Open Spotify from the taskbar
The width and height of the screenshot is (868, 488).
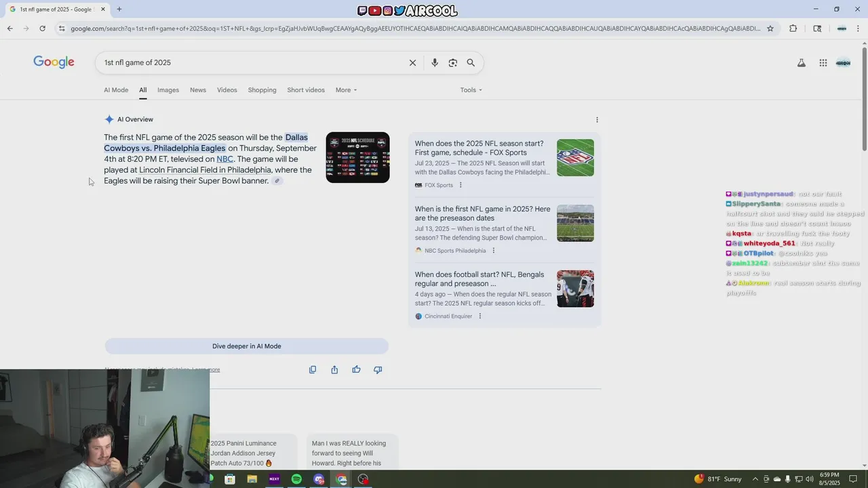pos(296,479)
